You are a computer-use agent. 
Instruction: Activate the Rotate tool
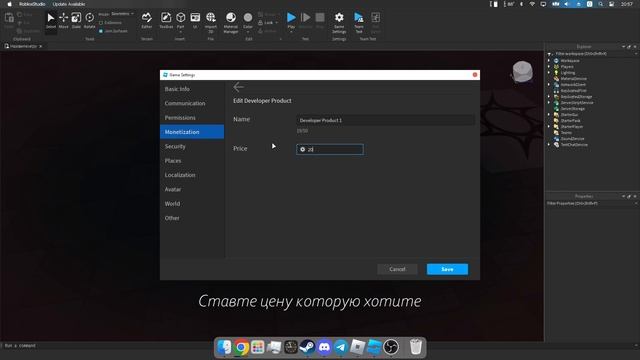tap(89, 20)
